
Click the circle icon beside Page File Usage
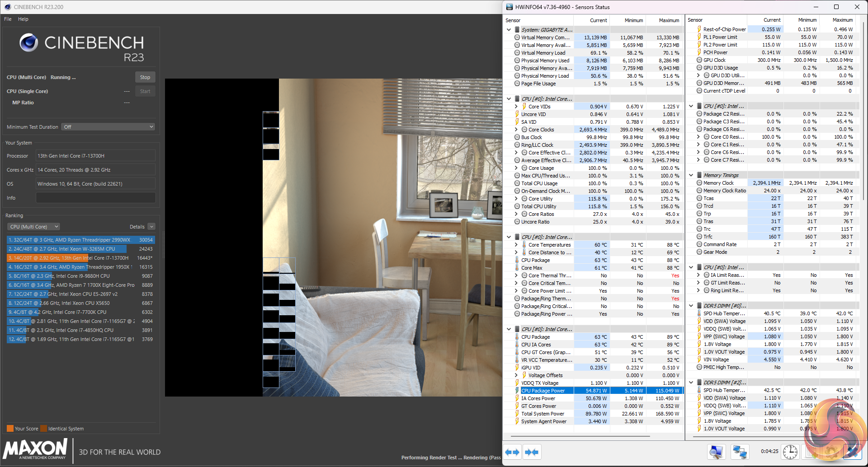pyautogui.click(x=517, y=84)
